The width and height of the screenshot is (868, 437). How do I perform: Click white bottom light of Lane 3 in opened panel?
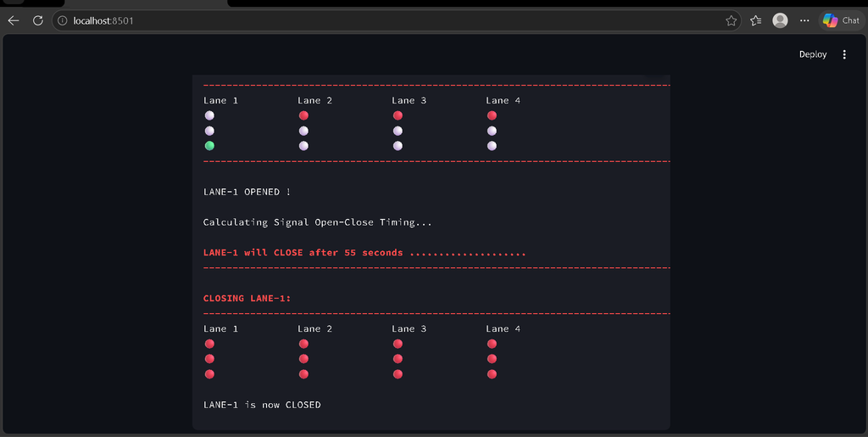click(x=398, y=146)
